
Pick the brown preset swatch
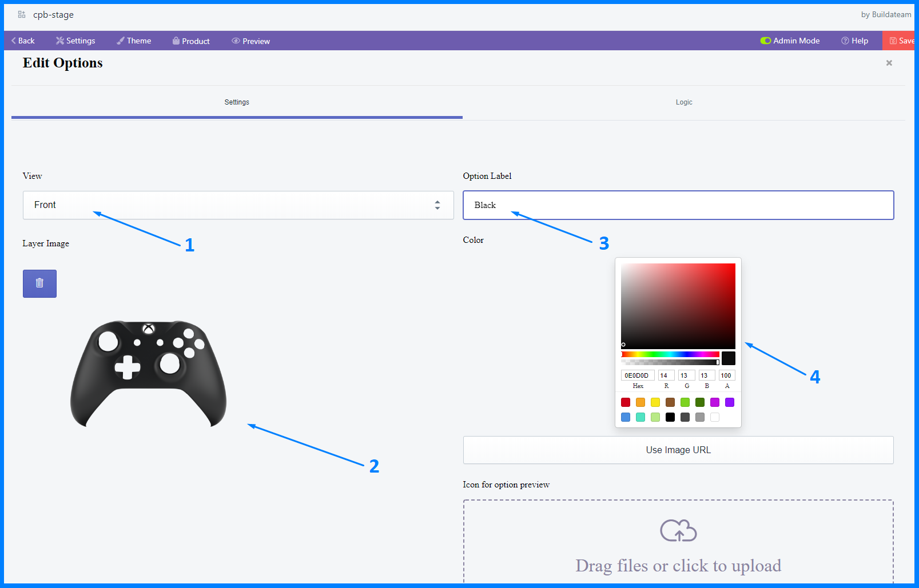pyautogui.click(x=670, y=402)
